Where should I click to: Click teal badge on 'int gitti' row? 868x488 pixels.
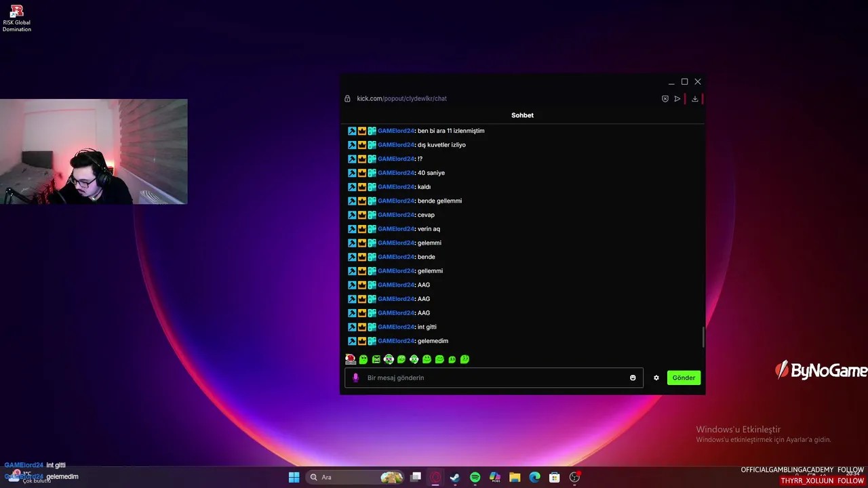pos(372,327)
